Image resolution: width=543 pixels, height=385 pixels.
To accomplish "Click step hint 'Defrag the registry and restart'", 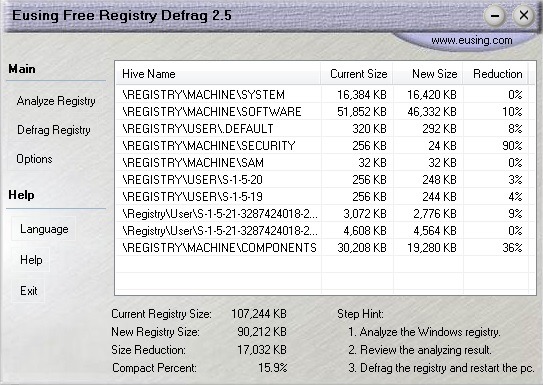I will (x=441, y=367).
